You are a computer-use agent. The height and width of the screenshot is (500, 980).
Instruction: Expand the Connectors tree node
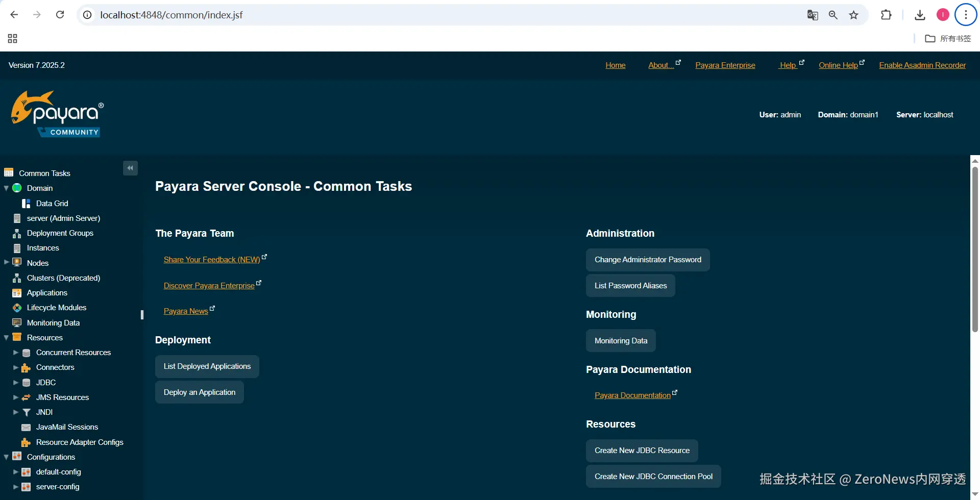coord(15,367)
